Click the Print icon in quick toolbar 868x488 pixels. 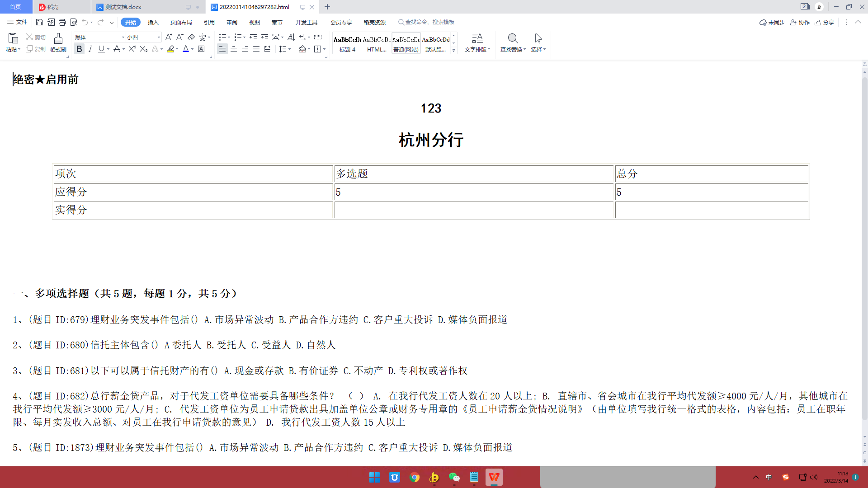pyautogui.click(x=62, y=22)
